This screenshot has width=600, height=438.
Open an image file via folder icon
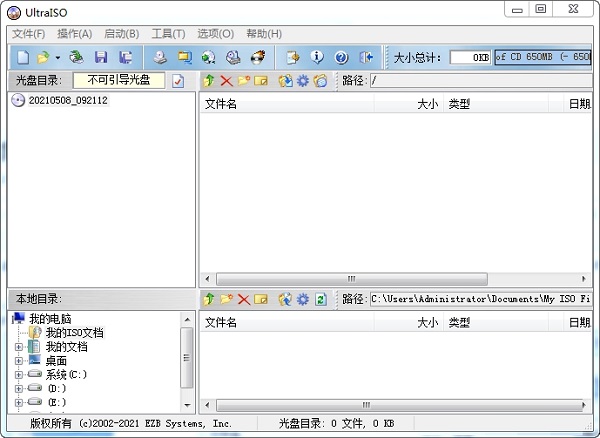tap(43, 58)
